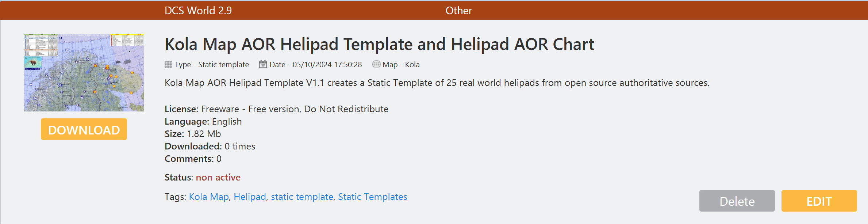Open the Helipad tag link
868x224 pixels.
(x=250, y=197)
